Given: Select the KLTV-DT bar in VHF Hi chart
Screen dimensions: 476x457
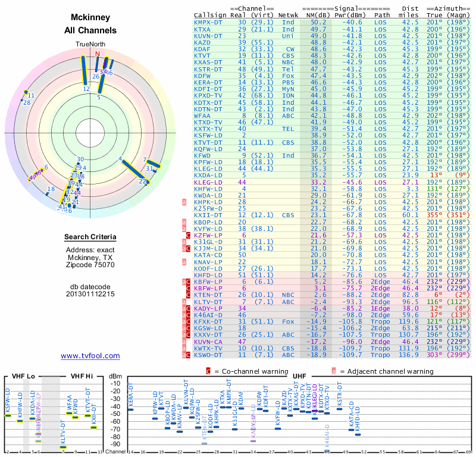Looking at the screenshot, I should click(63, 447).
